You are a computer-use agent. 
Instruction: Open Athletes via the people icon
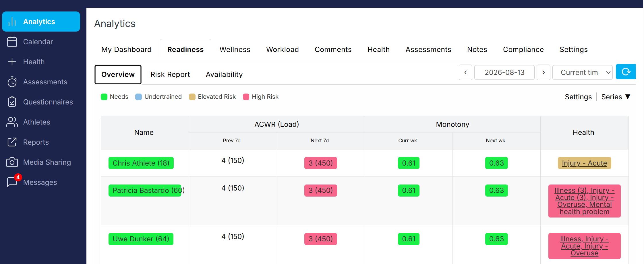[x=12, y=122]
